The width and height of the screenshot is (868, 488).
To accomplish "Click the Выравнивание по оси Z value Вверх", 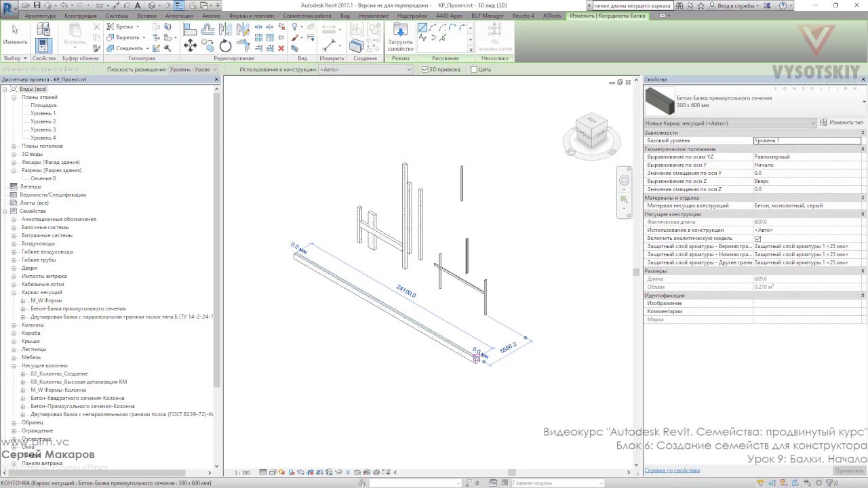I will (807, 181).
